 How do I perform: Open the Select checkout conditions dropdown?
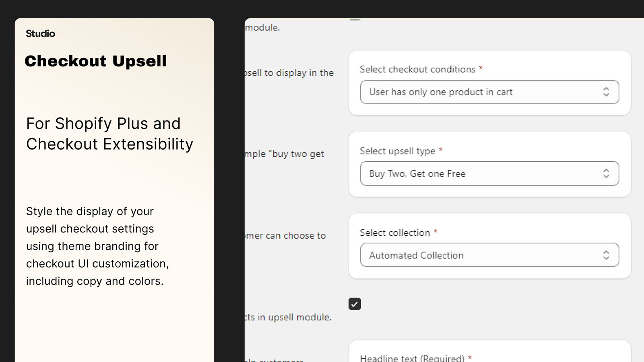tap(489, 92)
